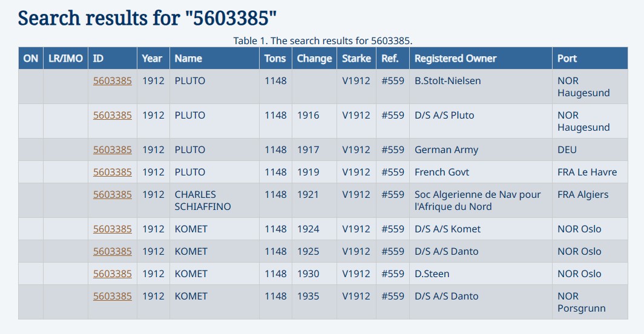Click the Starke column header
644x334 pixels.
click(x=356, y=59)
